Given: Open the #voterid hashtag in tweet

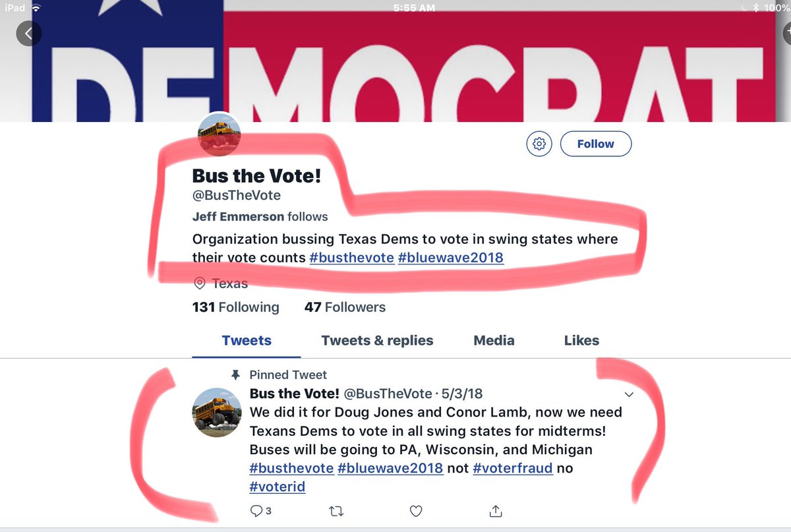Looking at the screenshot, I should 278,487.
